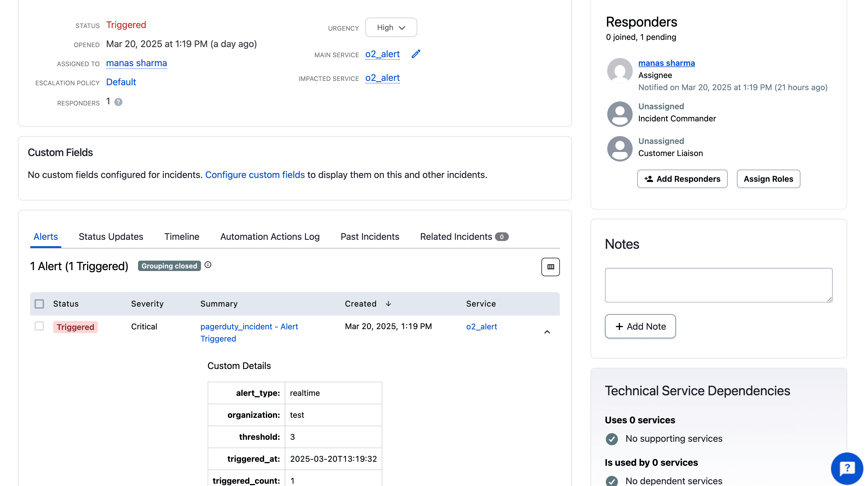Screen dimensions: 868x486
Task: Open the High urgency dropdown
Action: 391,28
